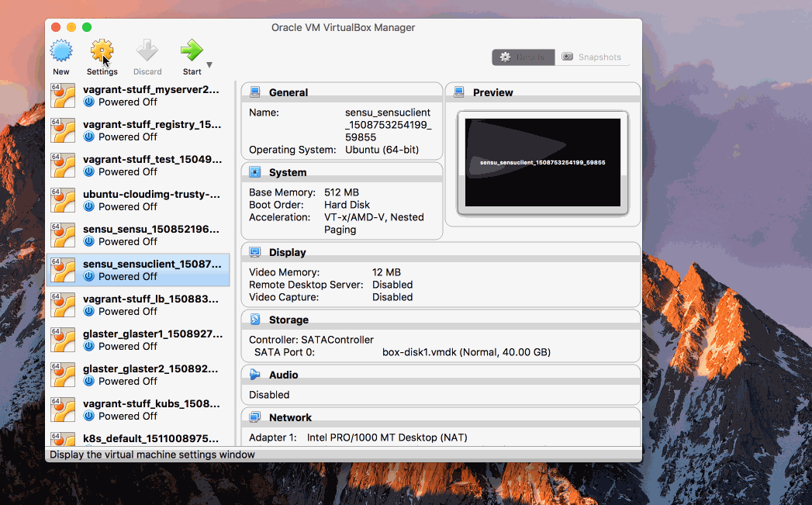Start the VM with the green arrow
This screenshot has width=812, height=505.
(192, 50)
